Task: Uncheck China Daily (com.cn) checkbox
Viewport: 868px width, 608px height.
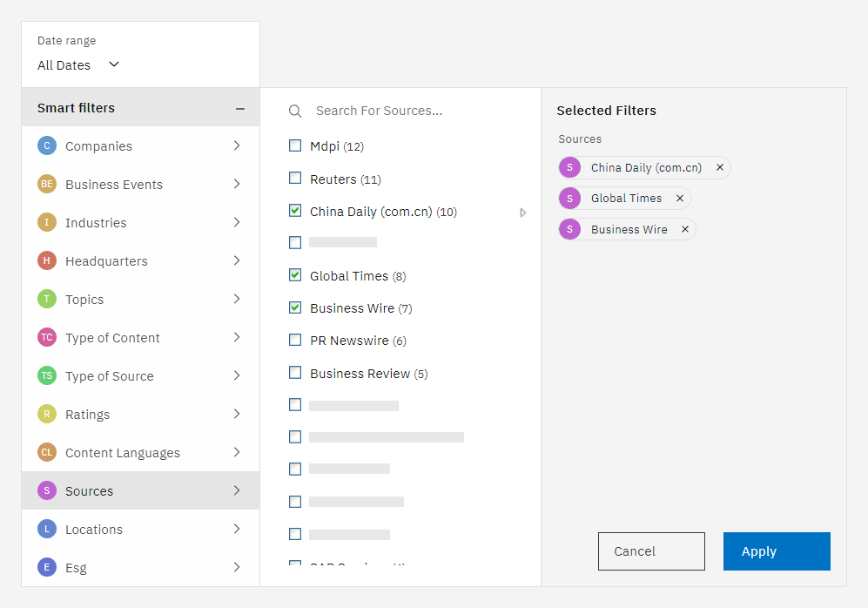Action: [x=295, y=211]
